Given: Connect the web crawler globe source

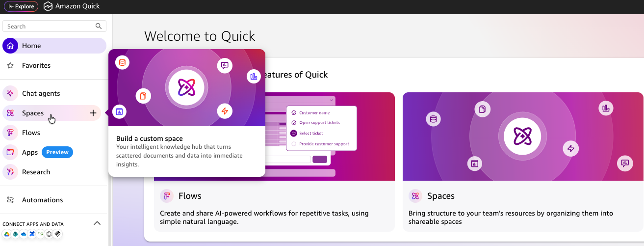Looking at the screenshot, I should [49, 234].
